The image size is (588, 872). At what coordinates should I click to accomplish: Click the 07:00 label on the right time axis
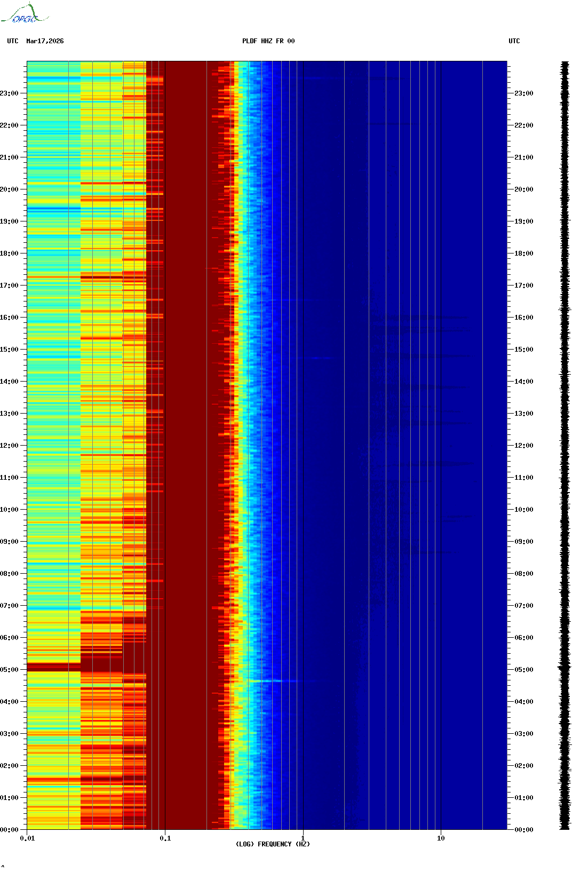coord(524,606)
